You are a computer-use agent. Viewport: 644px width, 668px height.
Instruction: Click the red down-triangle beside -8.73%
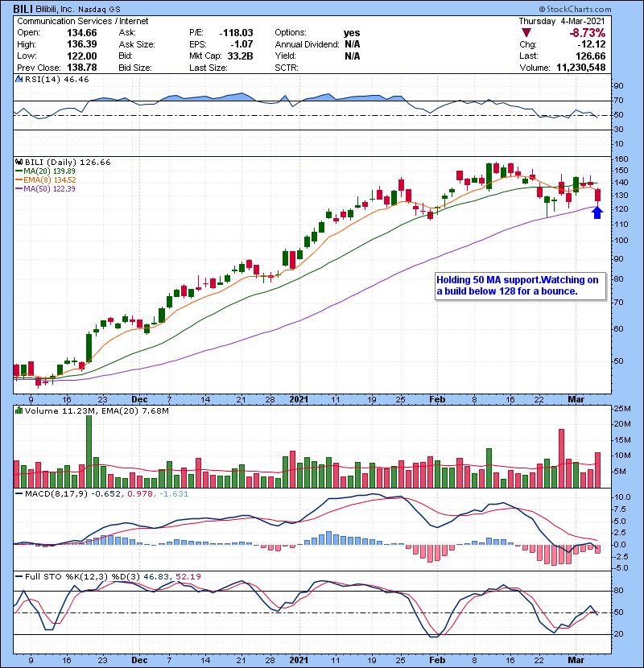click(526, 33)
